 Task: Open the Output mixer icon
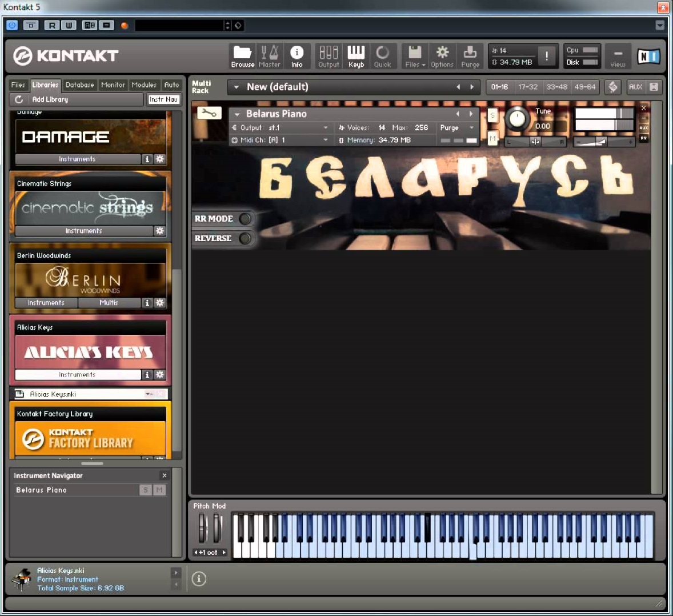[x=329, y=56]
